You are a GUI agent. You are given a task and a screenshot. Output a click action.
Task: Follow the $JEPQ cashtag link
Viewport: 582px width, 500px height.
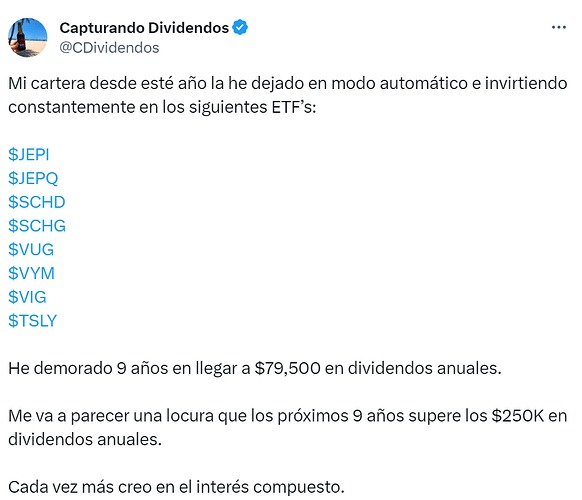click(x=33, y=178)
